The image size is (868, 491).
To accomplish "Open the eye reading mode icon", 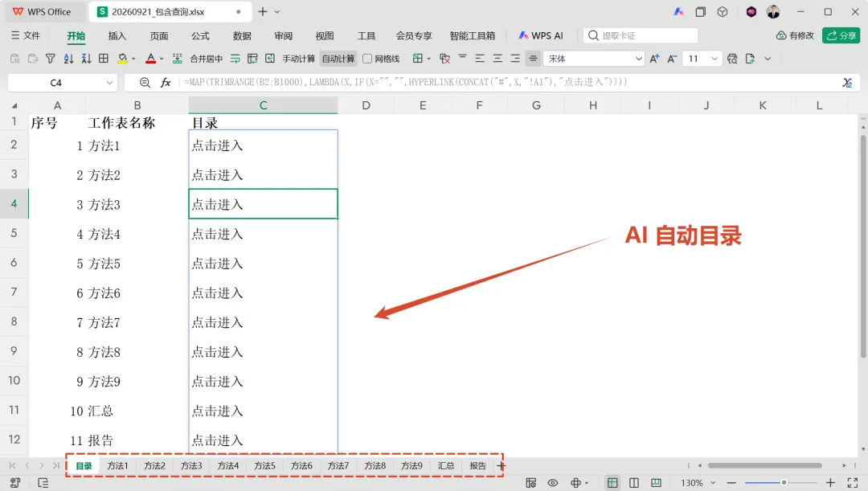I will point(552,483).
